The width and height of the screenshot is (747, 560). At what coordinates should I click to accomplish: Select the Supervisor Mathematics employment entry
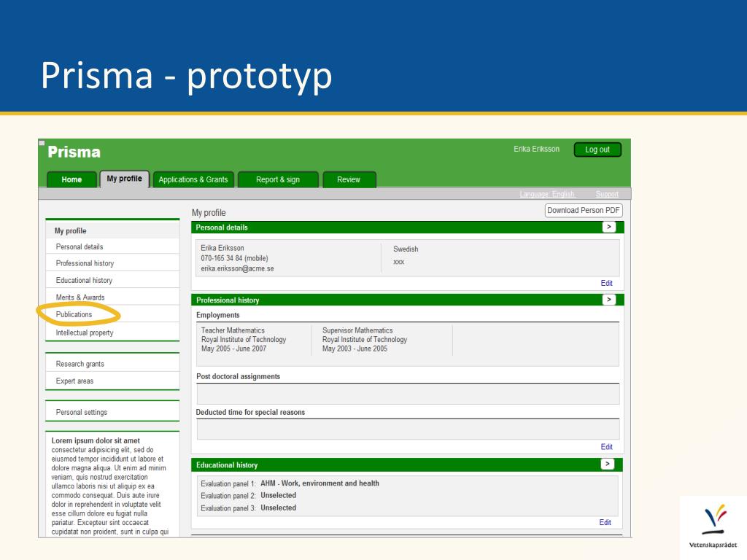tap(365, 340)
